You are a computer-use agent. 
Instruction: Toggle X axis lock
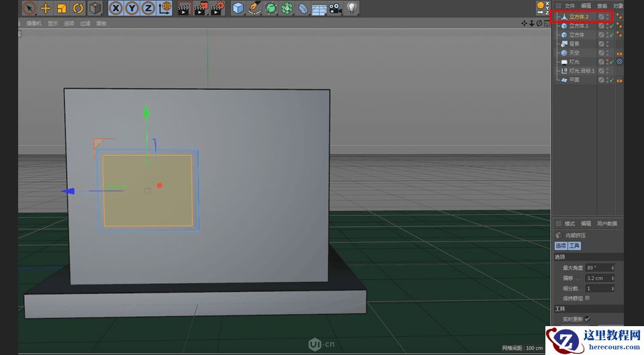pos(116,8)
